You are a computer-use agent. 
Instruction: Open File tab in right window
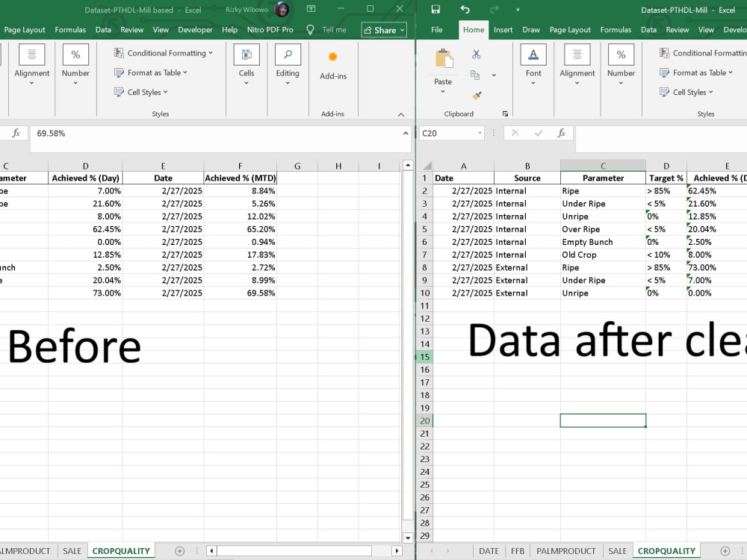click(437, 30)
